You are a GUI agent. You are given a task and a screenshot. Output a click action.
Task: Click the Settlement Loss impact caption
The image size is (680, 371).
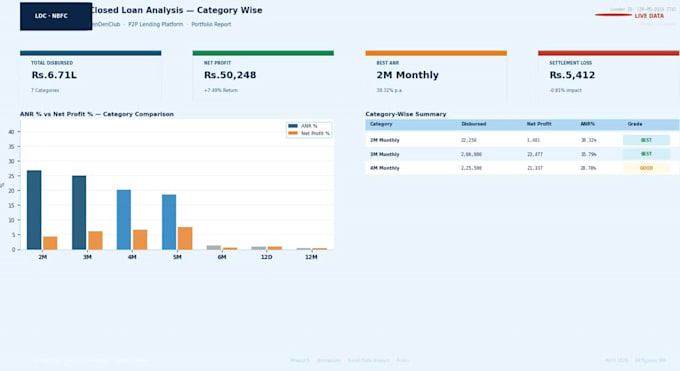tap(566, 90)
